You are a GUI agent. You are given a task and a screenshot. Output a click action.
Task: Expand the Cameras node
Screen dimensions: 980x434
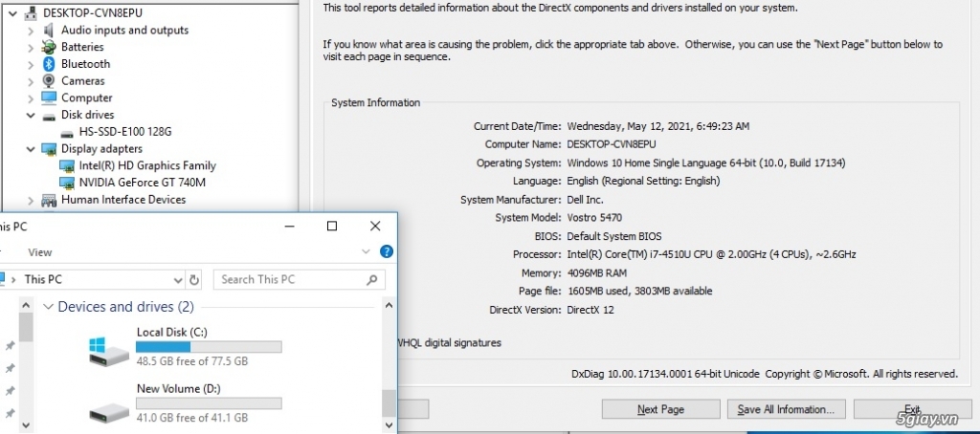[31, 80]
